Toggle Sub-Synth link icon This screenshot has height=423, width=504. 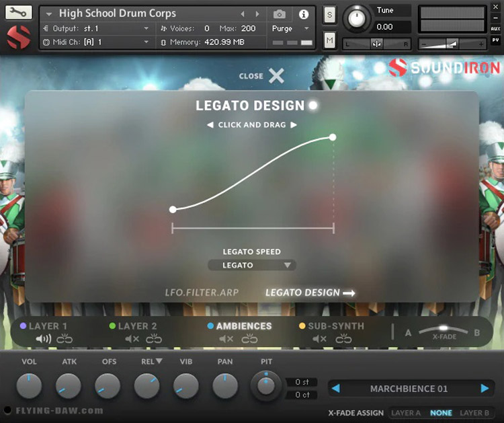click(343, 339)
